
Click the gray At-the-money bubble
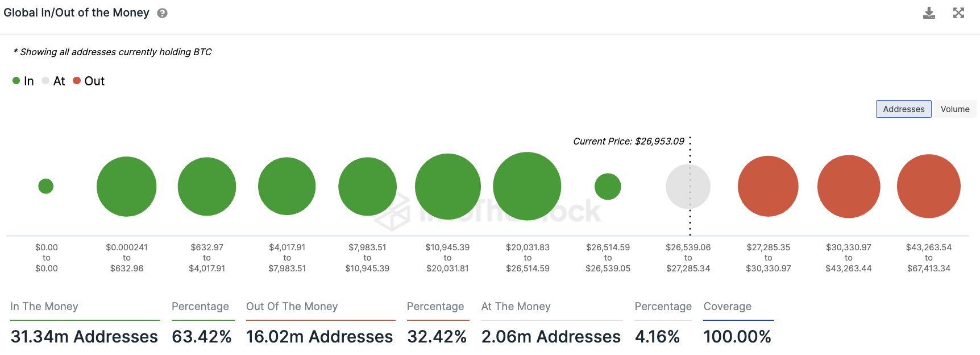tap(688, 187)
